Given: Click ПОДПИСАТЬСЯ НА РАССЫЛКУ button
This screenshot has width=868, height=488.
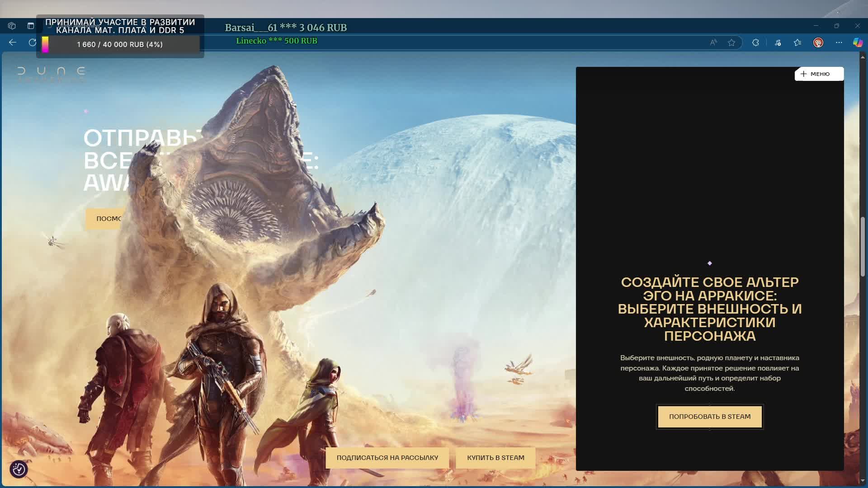Looking at the screenshot, I should (x=387, y=458).
